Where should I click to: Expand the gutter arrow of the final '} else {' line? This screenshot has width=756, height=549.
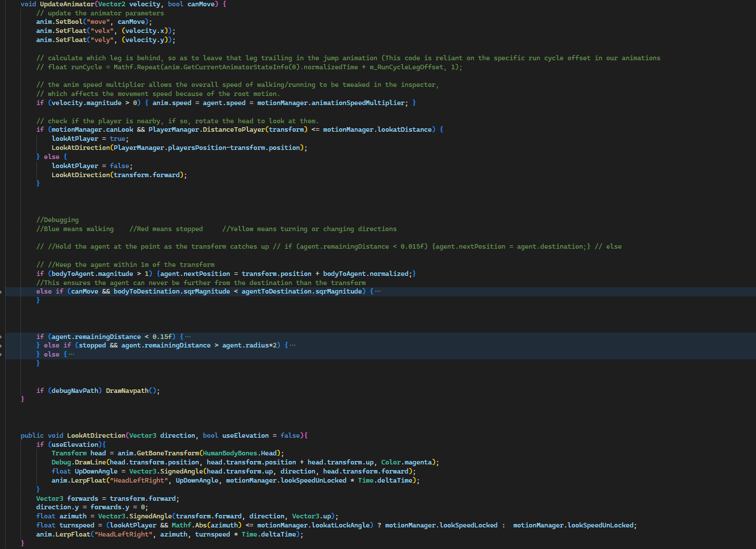pyautogui.click(x=1, y=355)
